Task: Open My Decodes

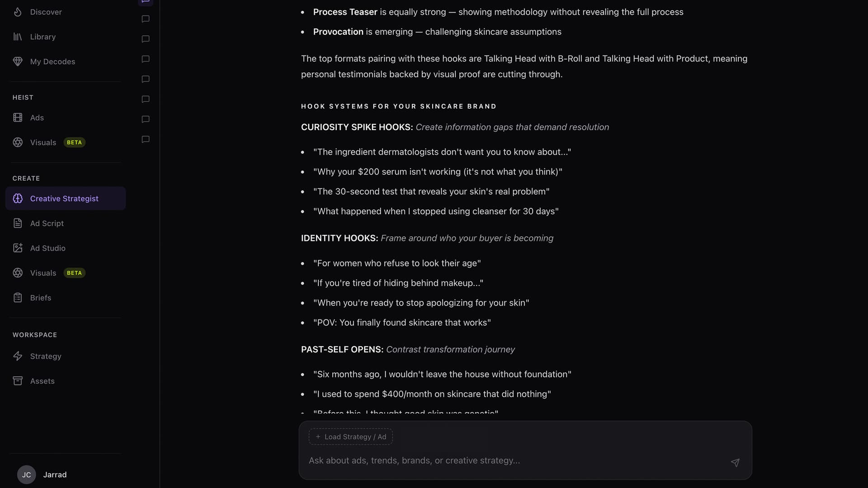Action: pyautogui.click(x=17, y=61)
